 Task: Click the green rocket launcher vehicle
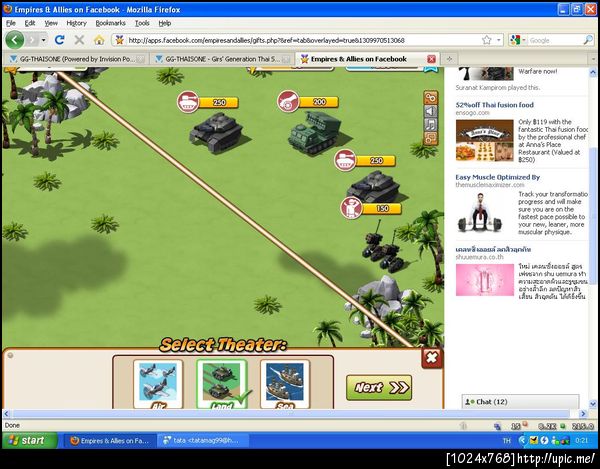point(315,132)
